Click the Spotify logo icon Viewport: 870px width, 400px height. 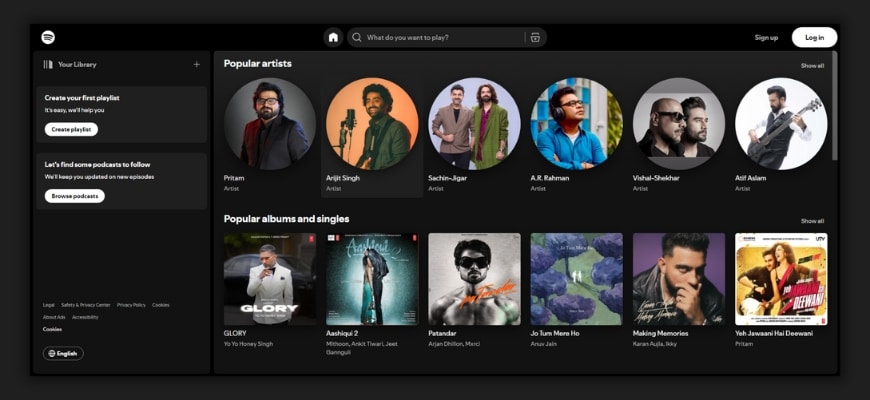[x=48, y=37]
